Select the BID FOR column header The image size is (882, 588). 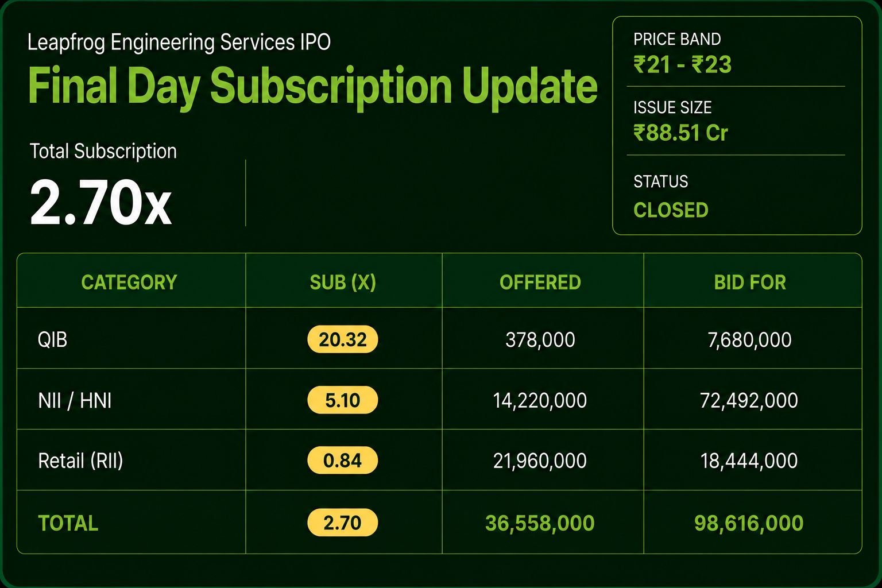[x=750, y=282]
